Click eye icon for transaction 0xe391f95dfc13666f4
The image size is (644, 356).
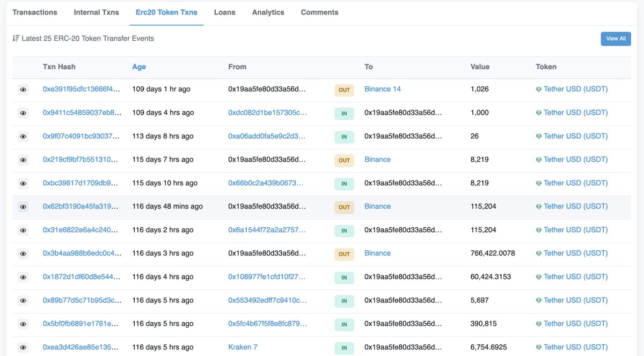pos(23,90)
